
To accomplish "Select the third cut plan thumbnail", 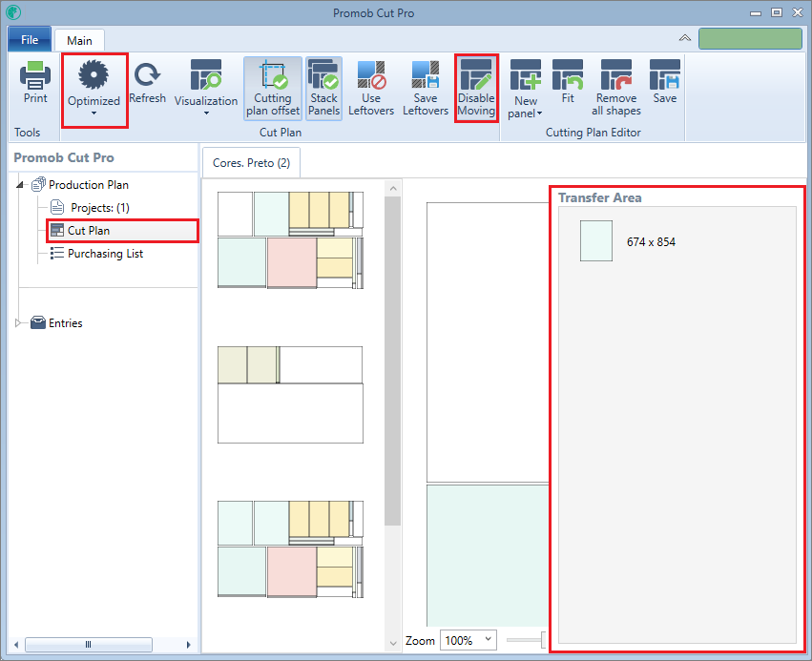I will (x=290, y=549).
